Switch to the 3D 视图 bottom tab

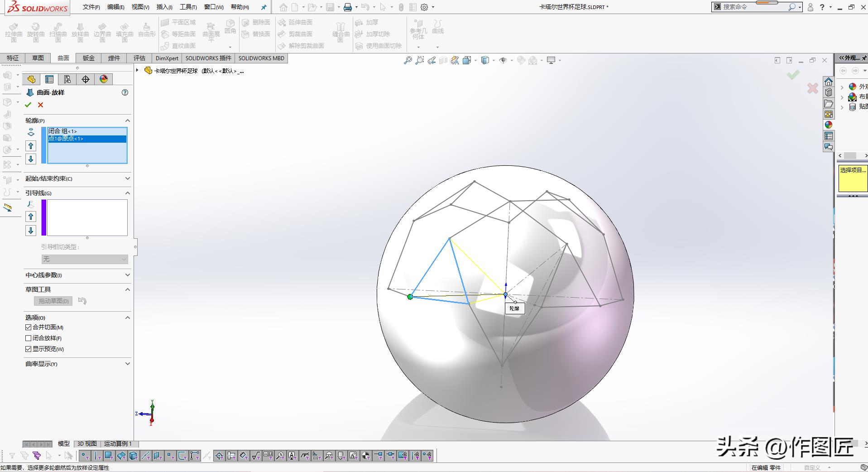pyautogui.click(x=87, y=443)
